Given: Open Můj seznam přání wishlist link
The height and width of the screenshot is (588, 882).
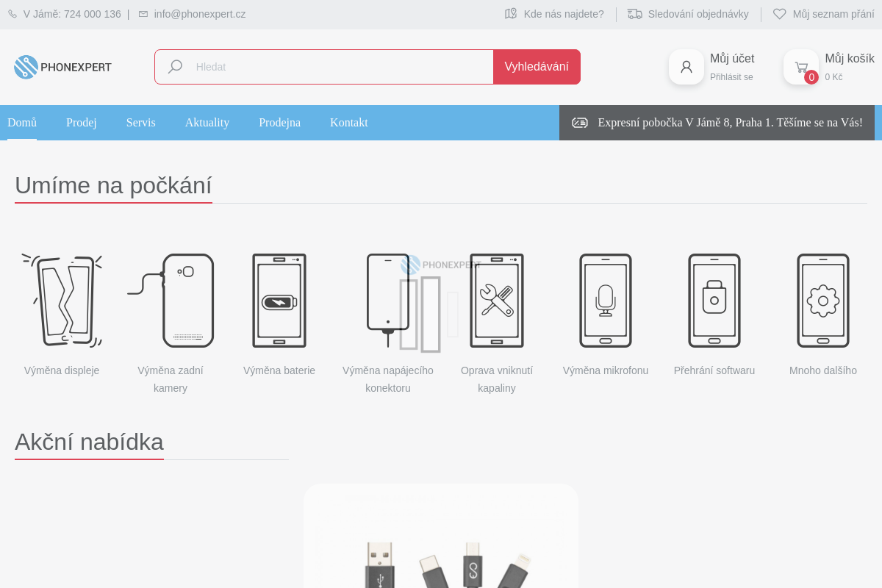Looking at the screenshot, I should coord(824,14).
